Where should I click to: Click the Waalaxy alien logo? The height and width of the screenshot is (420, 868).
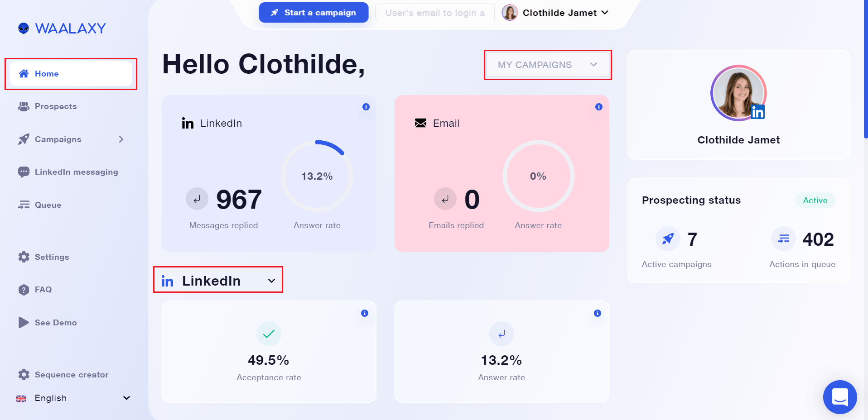pyautogui.click(x=24, y=29)
